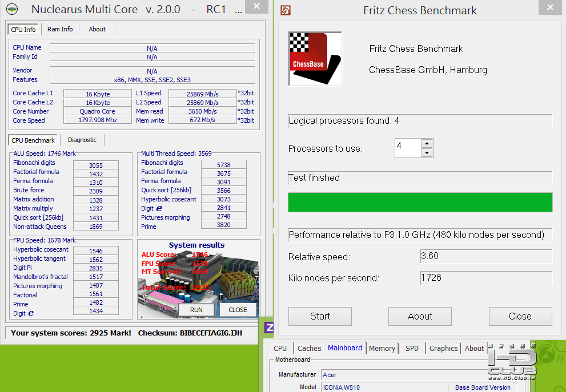Click the Features value x86, MMX, SSE
Image resolution: width=566 pixels, height=392 pixels.
[152, 80]
